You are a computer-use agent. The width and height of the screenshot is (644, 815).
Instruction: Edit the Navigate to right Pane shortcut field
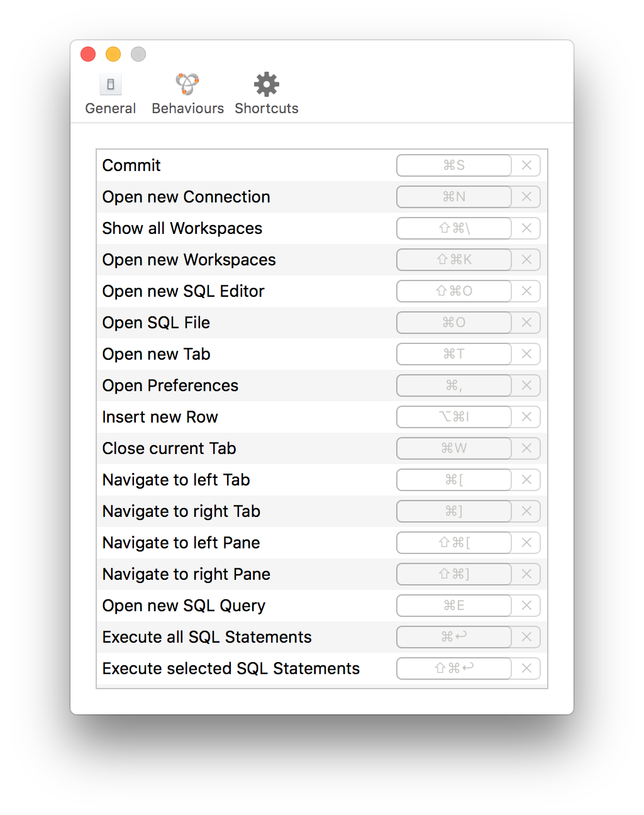pos(453,574)
